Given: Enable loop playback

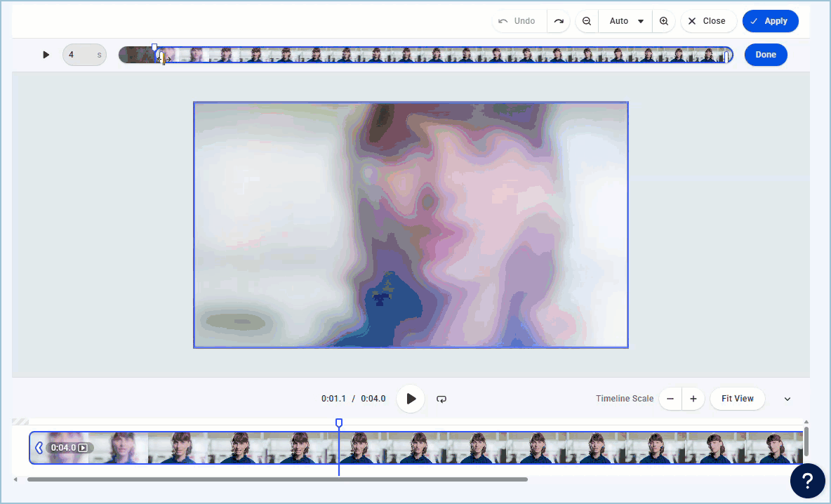Looking at the screenshot, I should pos(441,399).
